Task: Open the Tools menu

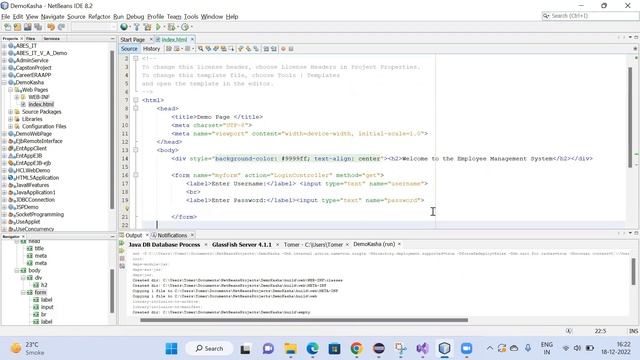Action: click(191, 17)
